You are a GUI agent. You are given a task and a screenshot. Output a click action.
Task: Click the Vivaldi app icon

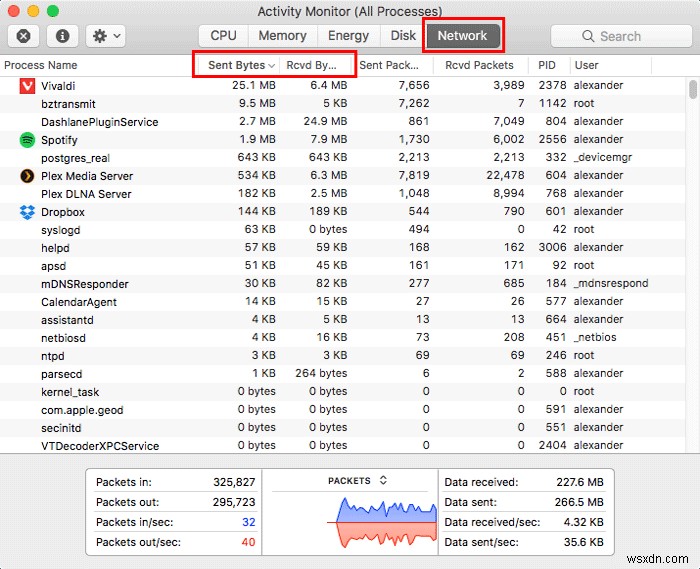pyautogui.click(x=27, y=86)
